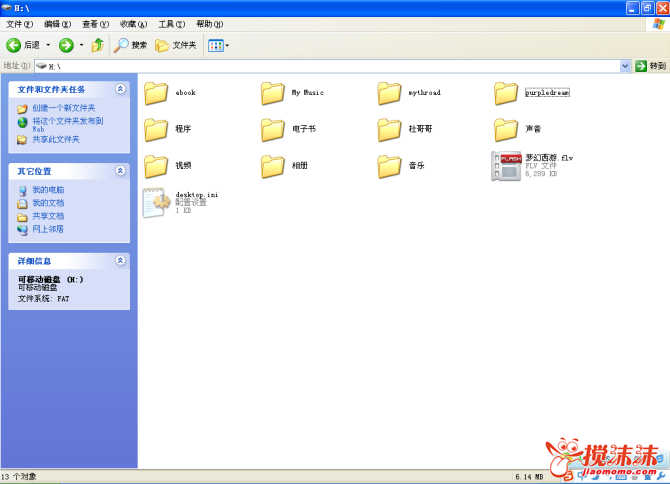Click the 文件系统: FAT details line
670x484 pixels.
pyautogui.click(x=43, y=299)
